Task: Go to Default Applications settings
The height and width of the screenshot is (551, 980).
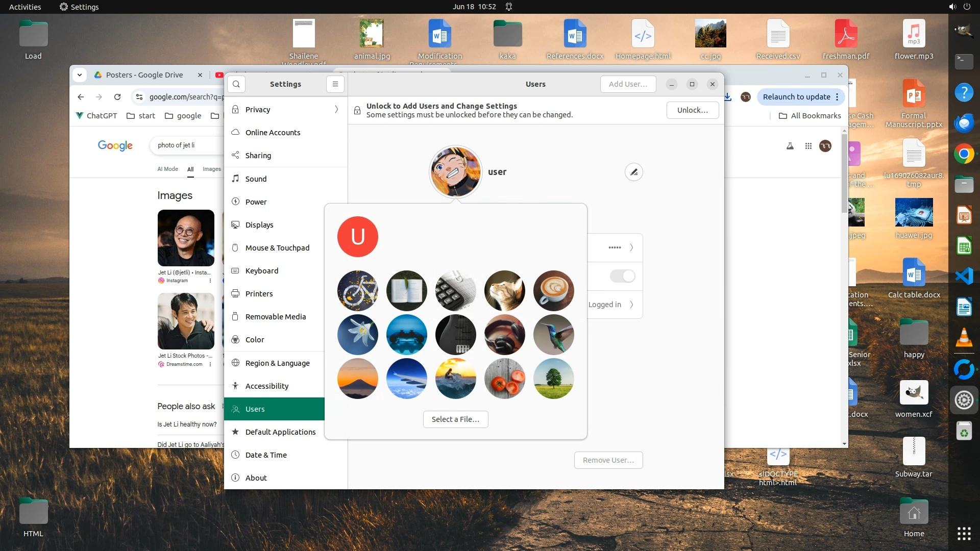Action: 280,432
